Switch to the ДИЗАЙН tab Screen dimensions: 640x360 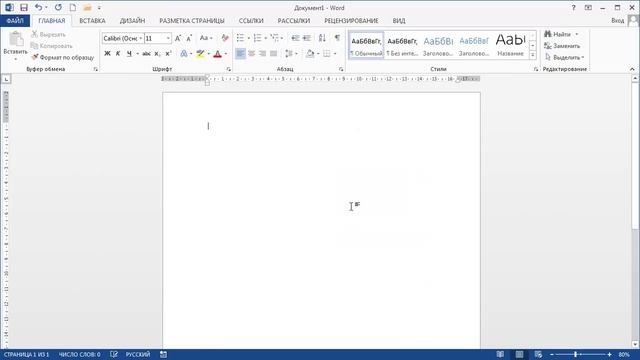pyautogui.click(x=132, y=20)
